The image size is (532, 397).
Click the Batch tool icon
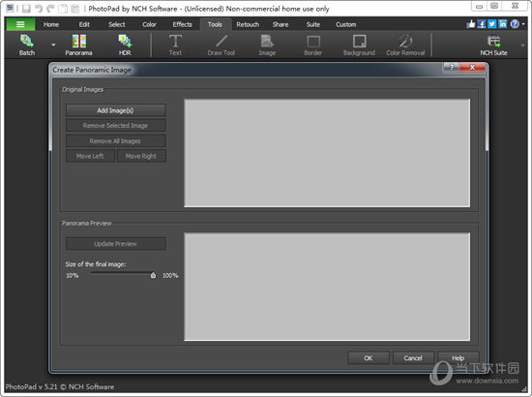pos(26,45)
